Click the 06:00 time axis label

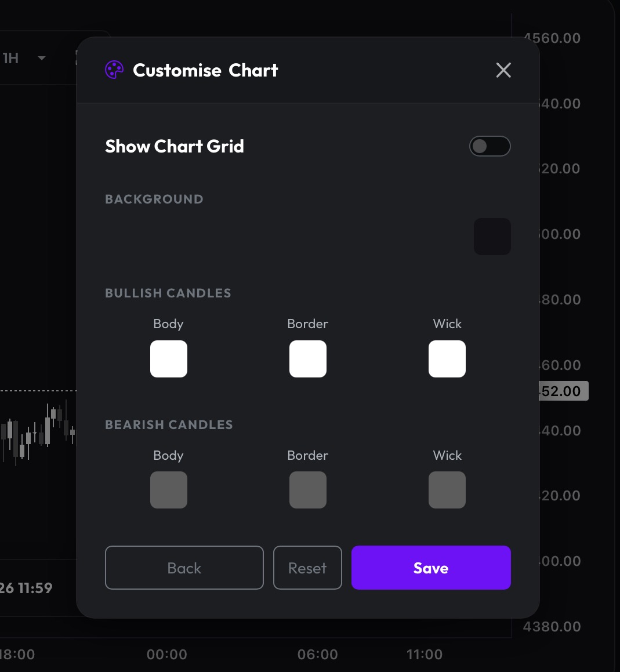tap(318, 655)
